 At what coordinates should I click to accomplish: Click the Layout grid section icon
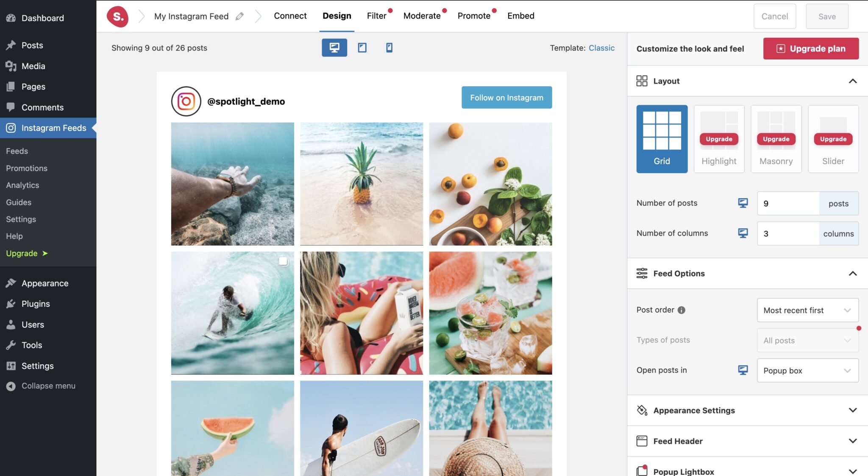coord(642,81)
